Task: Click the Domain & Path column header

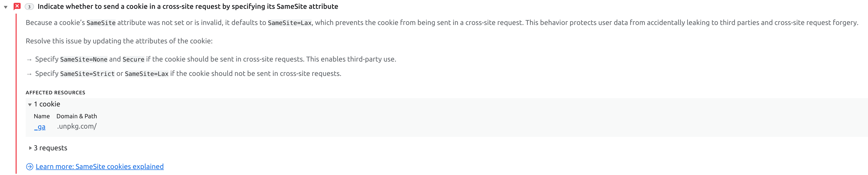Action: (77, 116)
